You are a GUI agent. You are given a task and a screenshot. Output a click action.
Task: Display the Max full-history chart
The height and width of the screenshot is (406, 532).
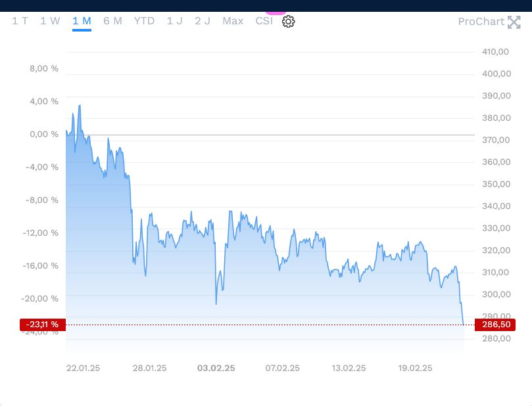click(232, 20)
